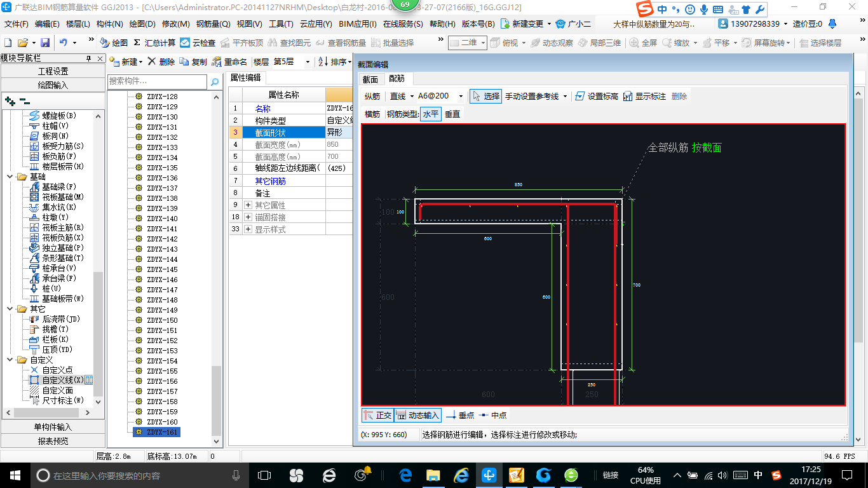Select 垂直 rebar type
This screenshot has height=488, width=868.
(x=452, y=114)
